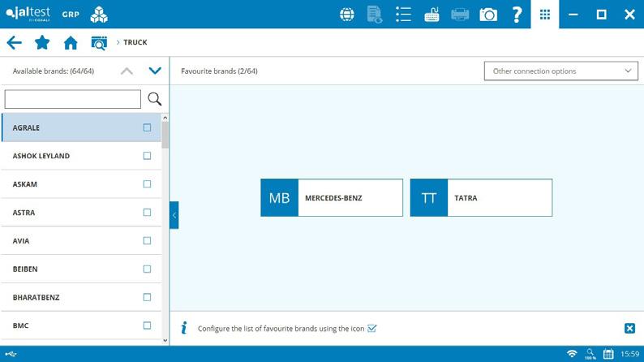The height and width of the screenshot is (362, 644).
Task: Take a screenshot with camera icon
Action: click(488, 15)
